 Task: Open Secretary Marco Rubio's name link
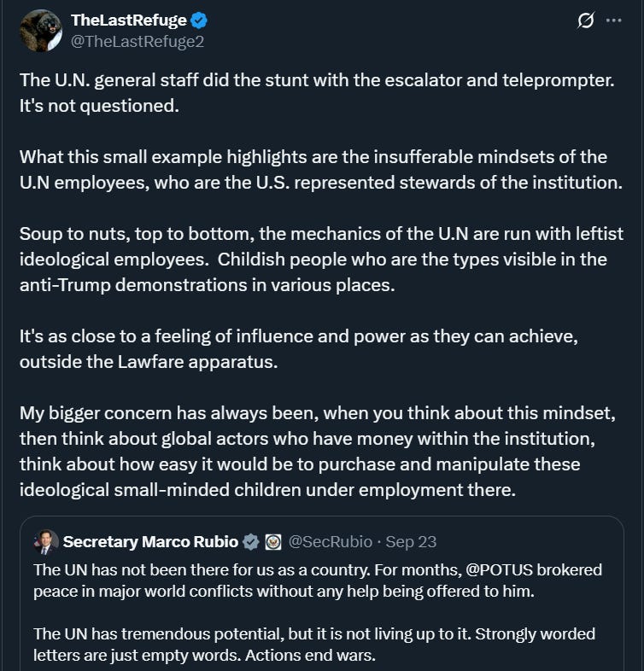tap(150, 542)
